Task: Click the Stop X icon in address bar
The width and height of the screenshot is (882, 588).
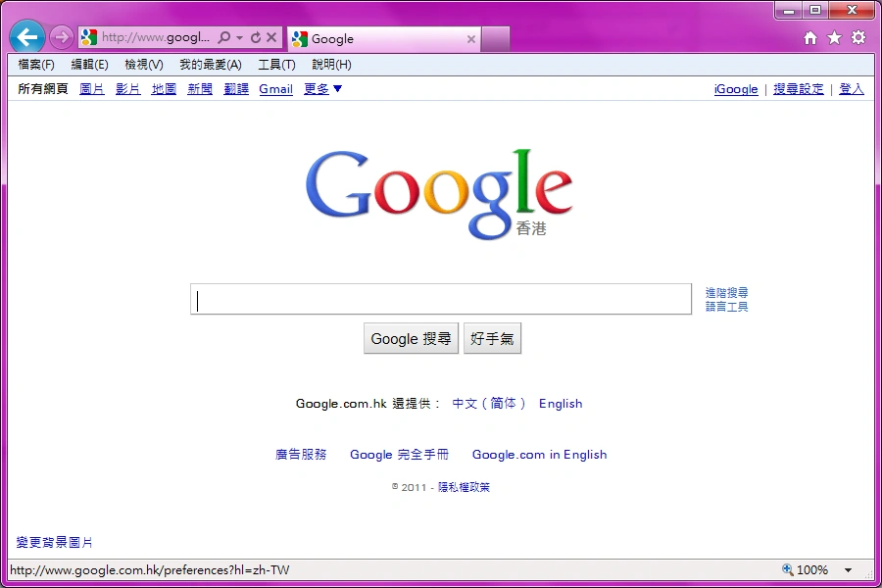Action: tap(271, 37)
